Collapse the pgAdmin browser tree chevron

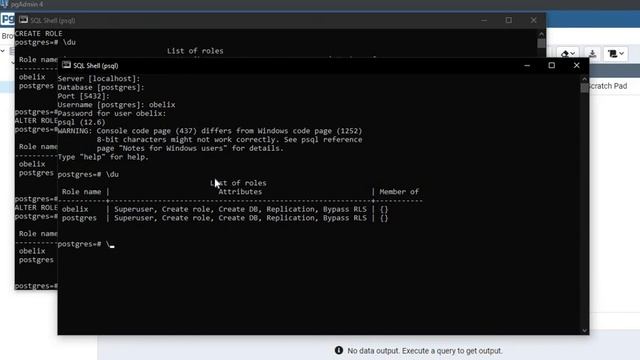[3, 51]
